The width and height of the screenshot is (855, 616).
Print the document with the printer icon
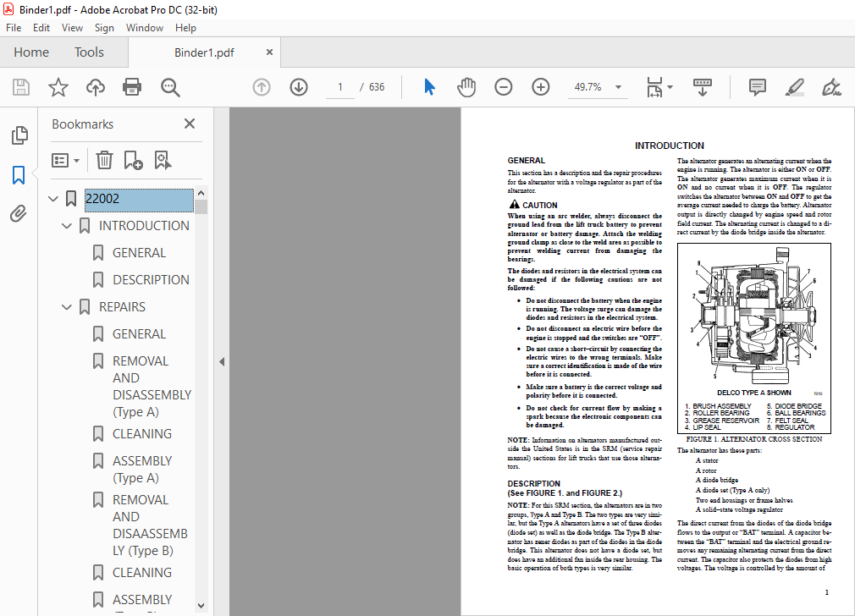click(132, 87)
